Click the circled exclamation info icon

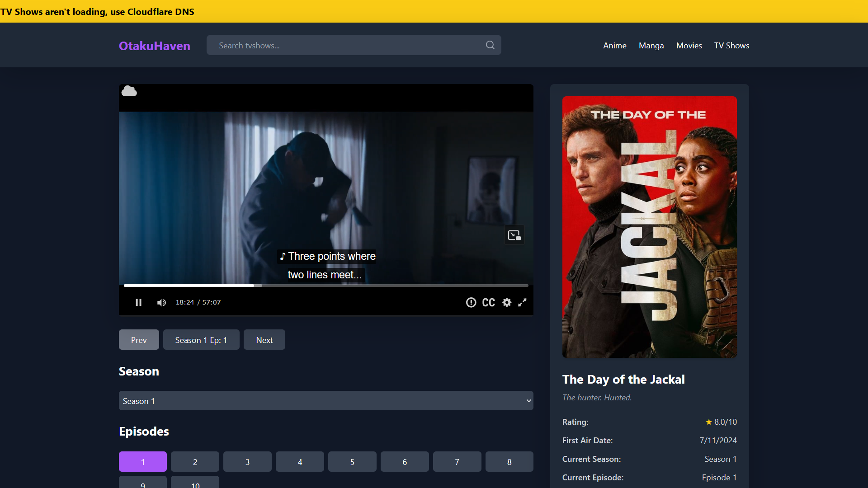click(x=471, y=302)
